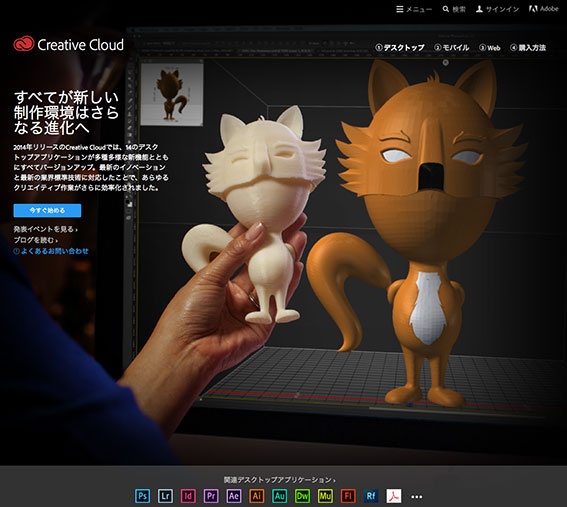
Task: Open the 発表イベントを見る link
Action: 46,229
